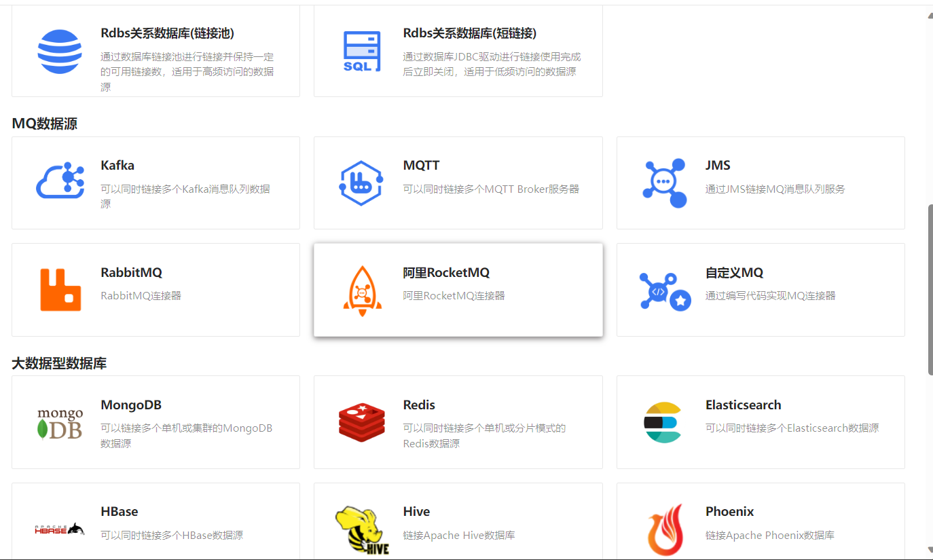Click the 大数据型数据库 section heading

59,363
